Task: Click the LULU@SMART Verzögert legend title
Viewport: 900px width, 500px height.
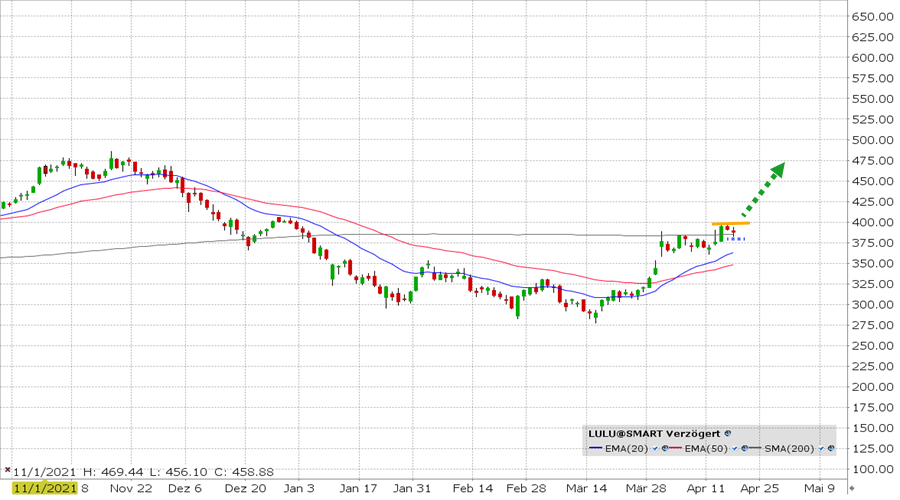Action: [x=654, y=433]
